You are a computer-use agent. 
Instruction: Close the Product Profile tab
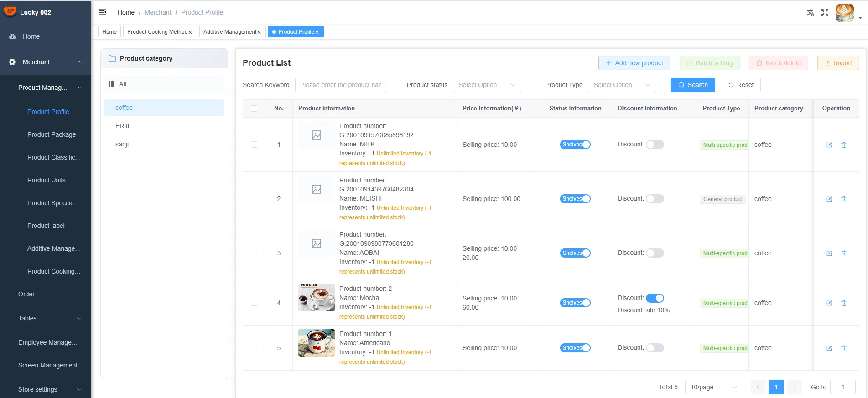[x=317, y=32]
